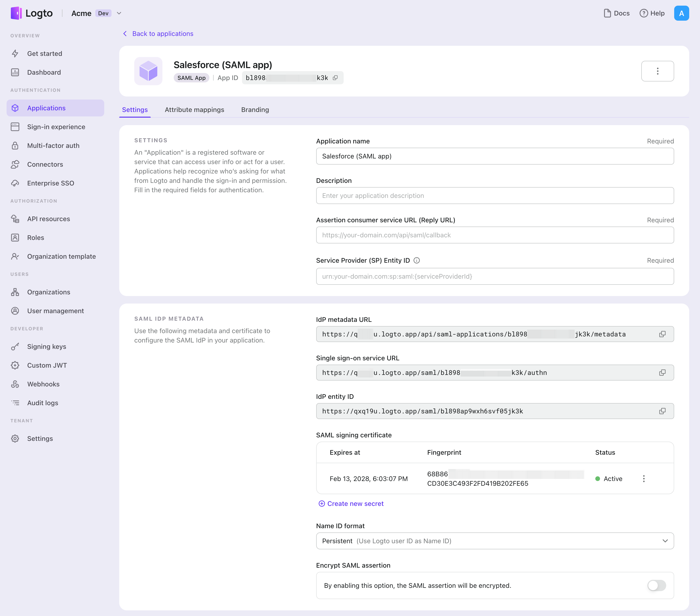This screenshot has width=700, height=616.
Task: Open the Acme Dev tenant dropdown
Action: 96,13
